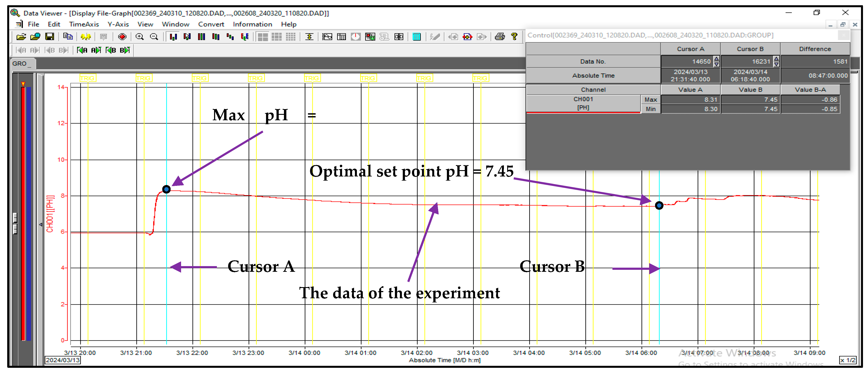Jump cursor A right with green A arrow

pyautogui.click(x=96, y=50)
